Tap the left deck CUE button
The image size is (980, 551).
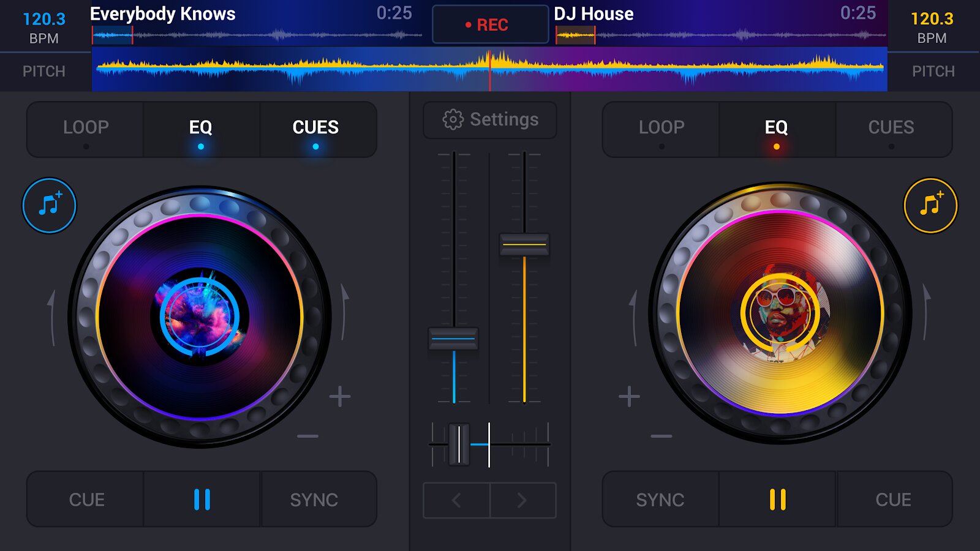point(86,499)
